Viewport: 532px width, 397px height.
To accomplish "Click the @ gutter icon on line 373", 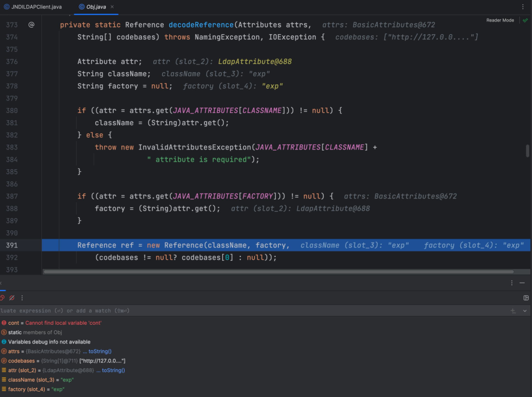I will 31,25.
